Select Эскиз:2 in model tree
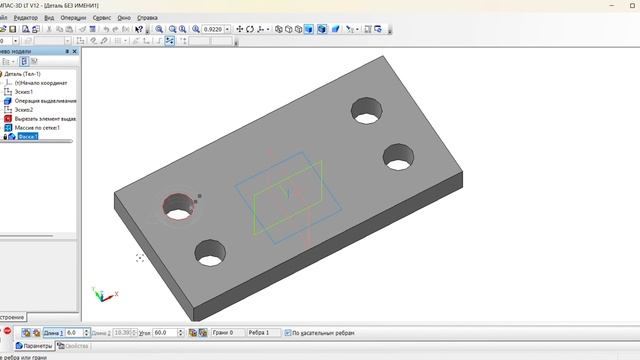 point(24,110)
